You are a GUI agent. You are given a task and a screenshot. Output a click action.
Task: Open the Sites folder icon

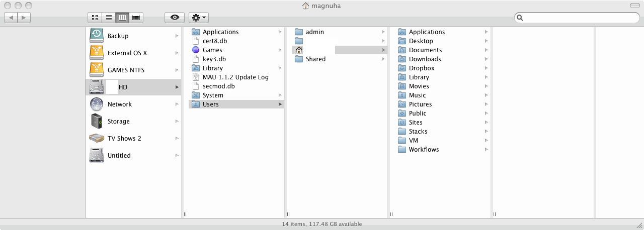coord(402,122)
